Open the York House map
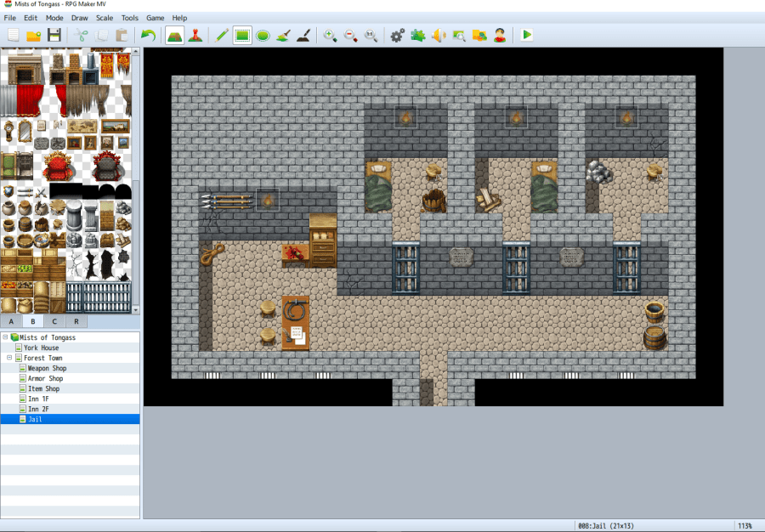 pos(41,348)
